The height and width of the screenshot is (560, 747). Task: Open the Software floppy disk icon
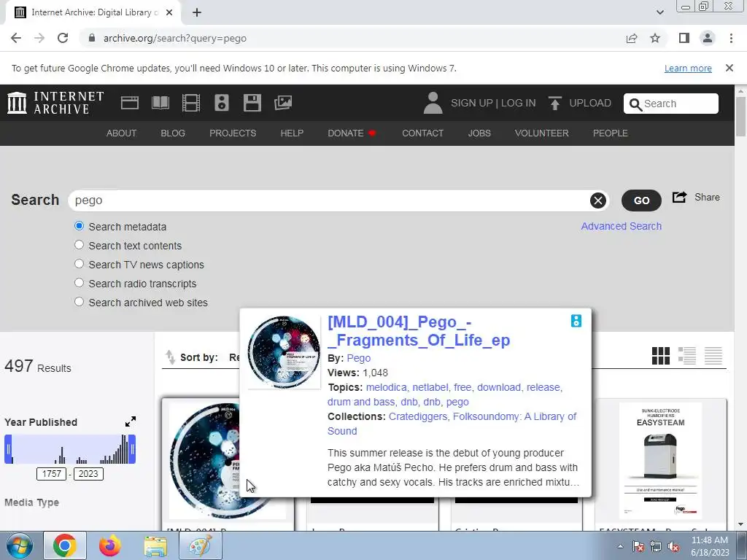(252, 103)
